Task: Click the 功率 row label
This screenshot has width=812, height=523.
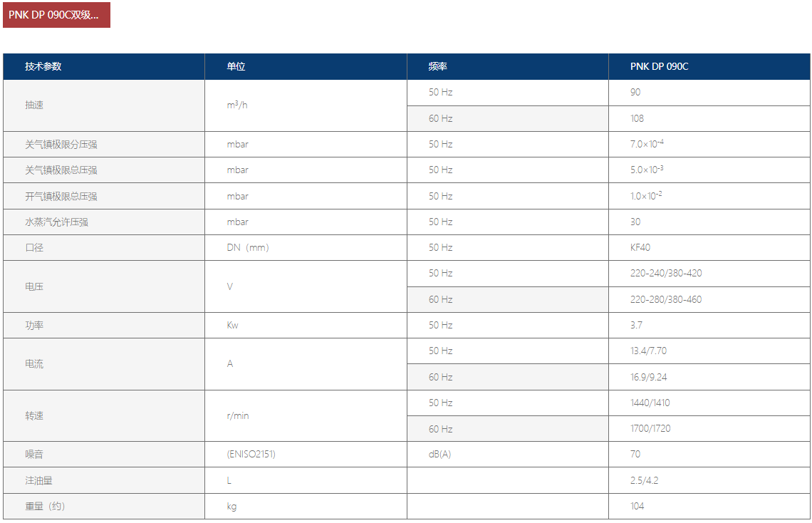Action: coord(34,325)
